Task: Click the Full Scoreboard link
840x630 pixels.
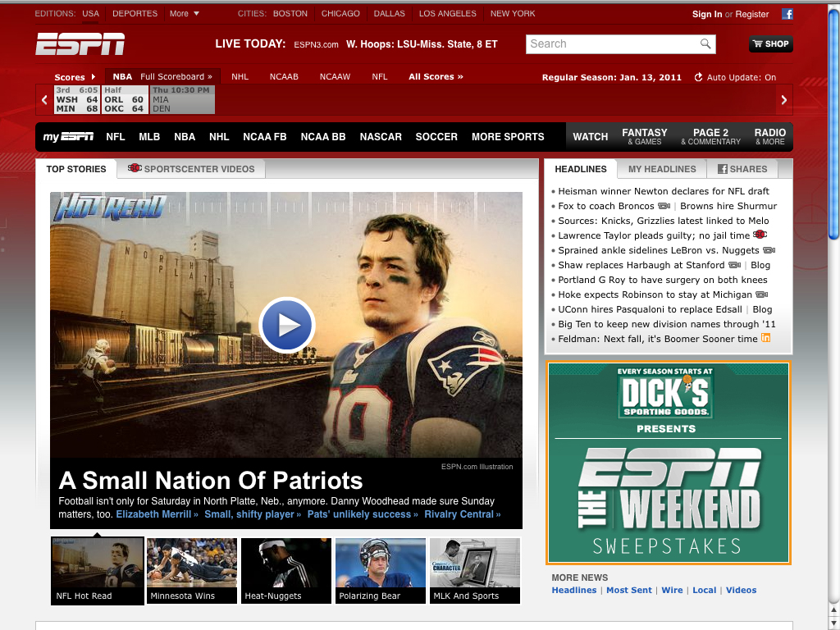Action: (x=176, y=77)
